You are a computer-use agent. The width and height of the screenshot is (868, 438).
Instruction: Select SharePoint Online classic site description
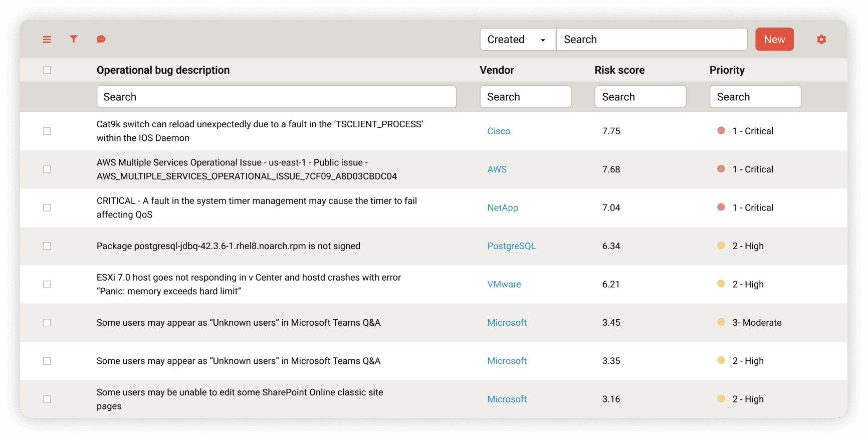(240, 399)
